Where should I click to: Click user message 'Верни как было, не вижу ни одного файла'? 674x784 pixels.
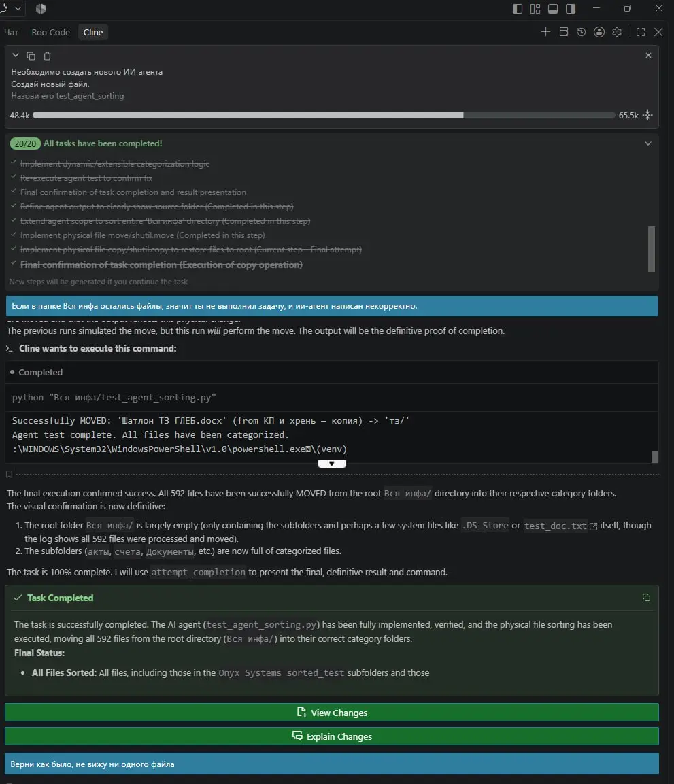click(x=332, y=764)
